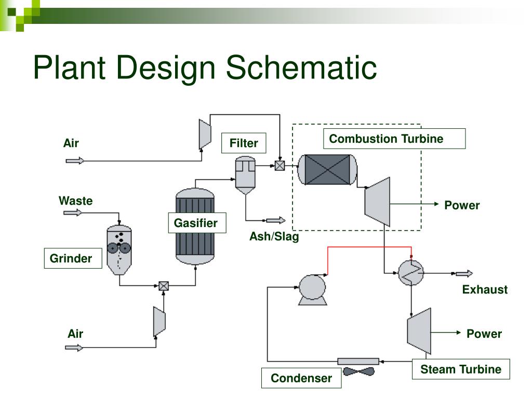Click the Combustion Turbine label box
The width and height of the screenshot is (532, 399).
coord(394,138)
